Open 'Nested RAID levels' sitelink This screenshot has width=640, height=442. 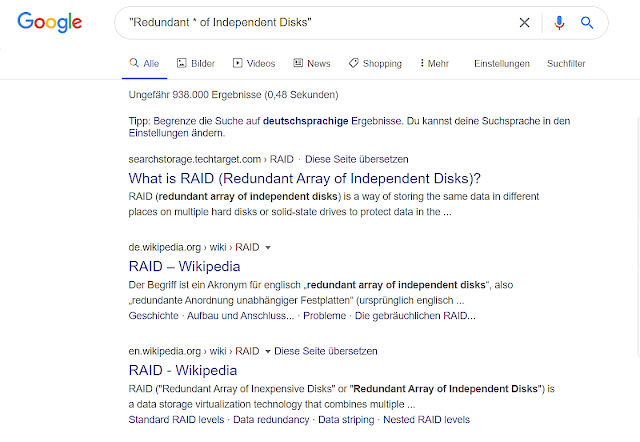(x=427, y=420)
